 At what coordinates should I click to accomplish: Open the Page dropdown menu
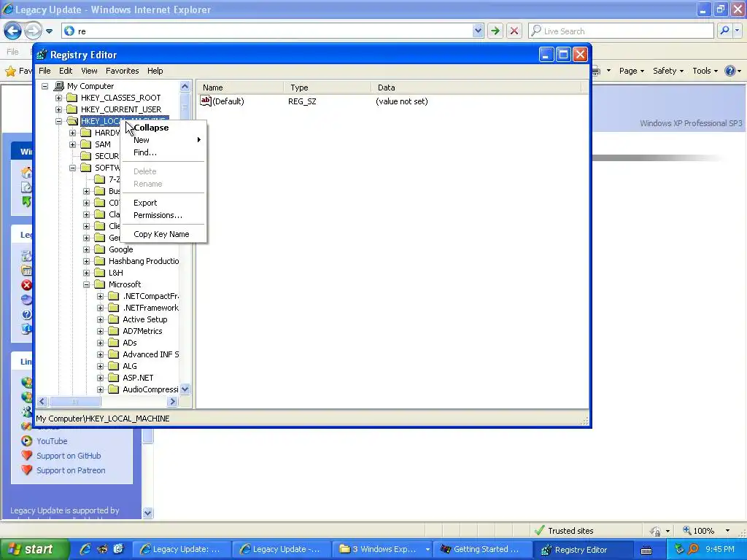click(x=631, y=71)
